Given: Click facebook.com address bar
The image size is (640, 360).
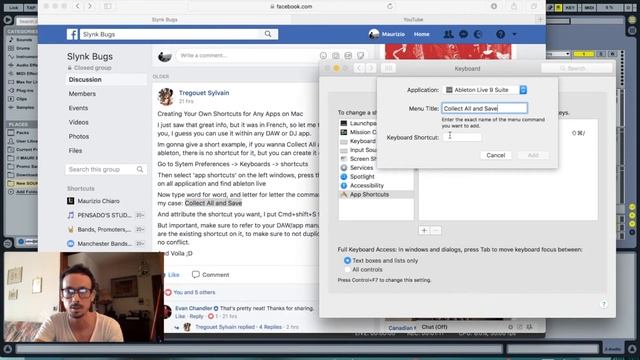Looking at the screenshot, I should [291, 6].
